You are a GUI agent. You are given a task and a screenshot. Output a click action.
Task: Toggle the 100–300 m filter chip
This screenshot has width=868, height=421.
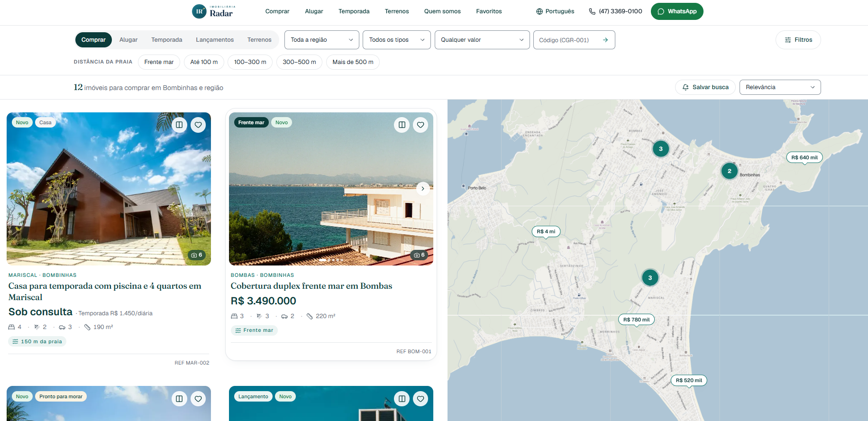point(250,62)
